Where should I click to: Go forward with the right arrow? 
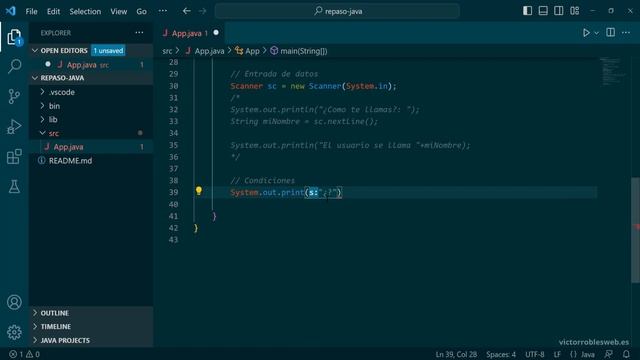202,11
